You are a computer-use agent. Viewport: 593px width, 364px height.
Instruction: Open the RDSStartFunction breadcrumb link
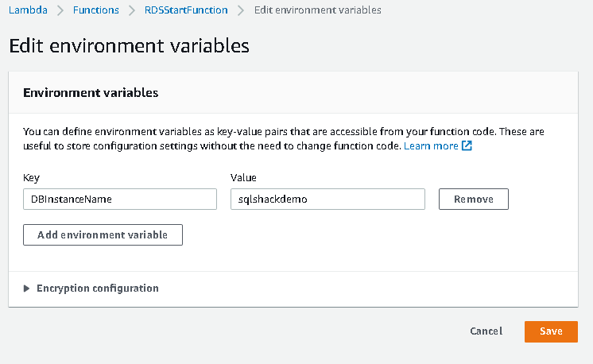pos(186,10)
